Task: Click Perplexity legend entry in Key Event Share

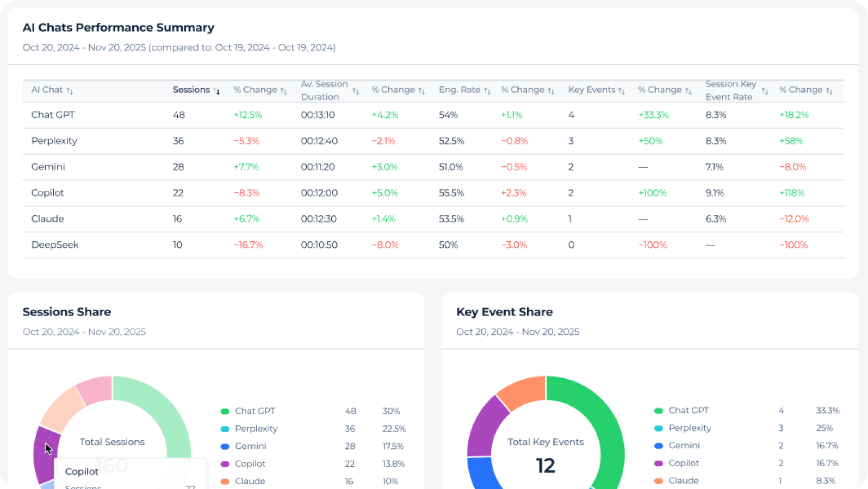Action: 690,428
